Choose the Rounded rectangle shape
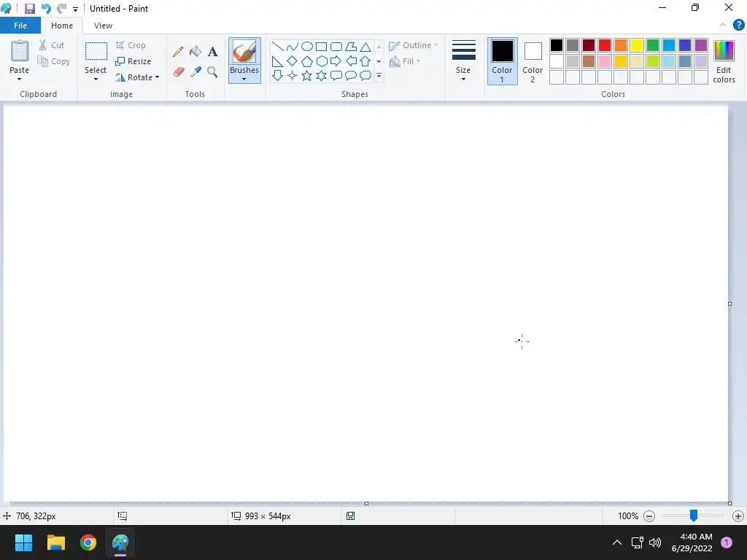The height and width of the screenshot is (560, 747). click(x=336, y=46)
